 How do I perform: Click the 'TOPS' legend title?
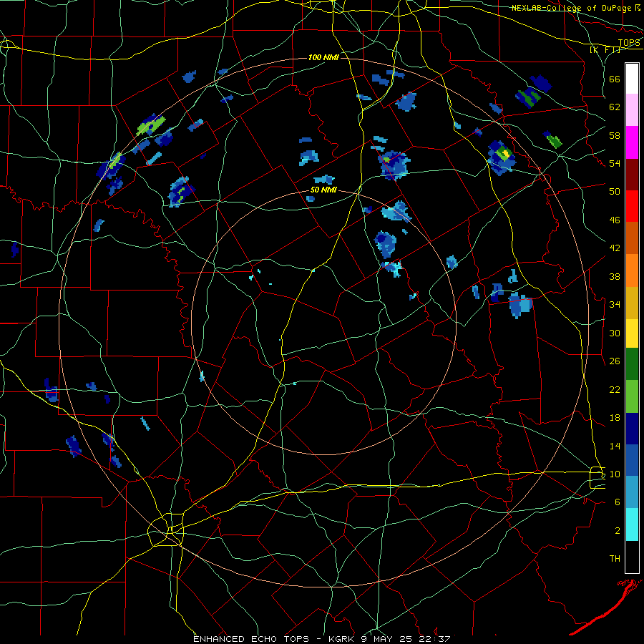pyautogui.click(x=629, y=43)
